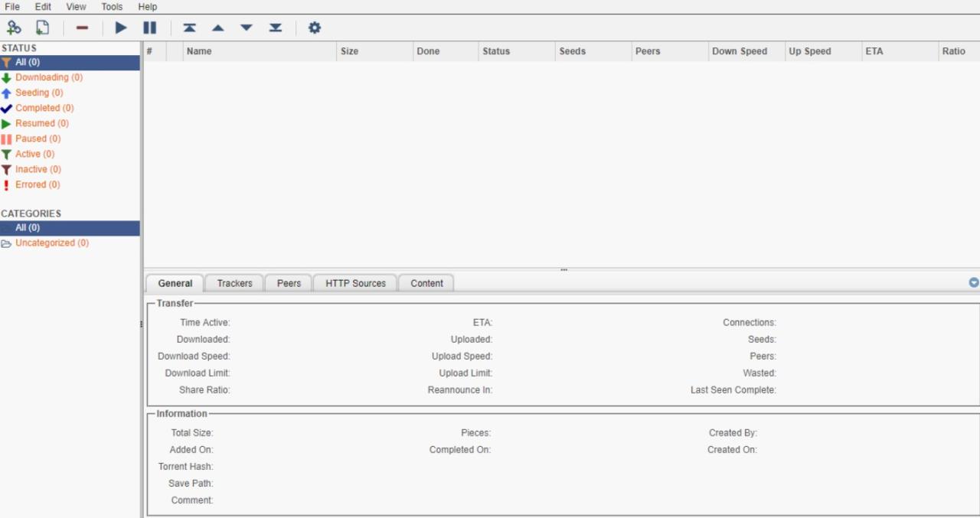980x518 pixels.
Task: Click the Reannounce In label
Action: (460, 390)
